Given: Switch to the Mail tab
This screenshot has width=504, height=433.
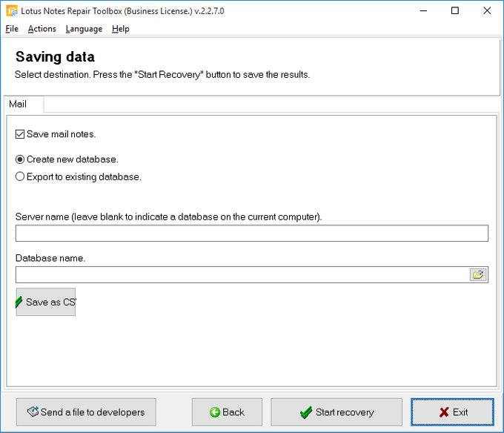Looking at the screenshot, I should point(24,104).
